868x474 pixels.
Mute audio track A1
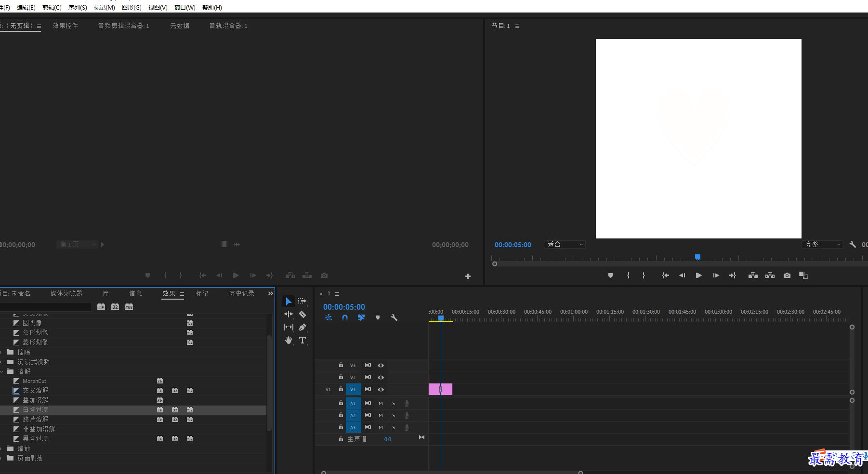pos(381,403)
